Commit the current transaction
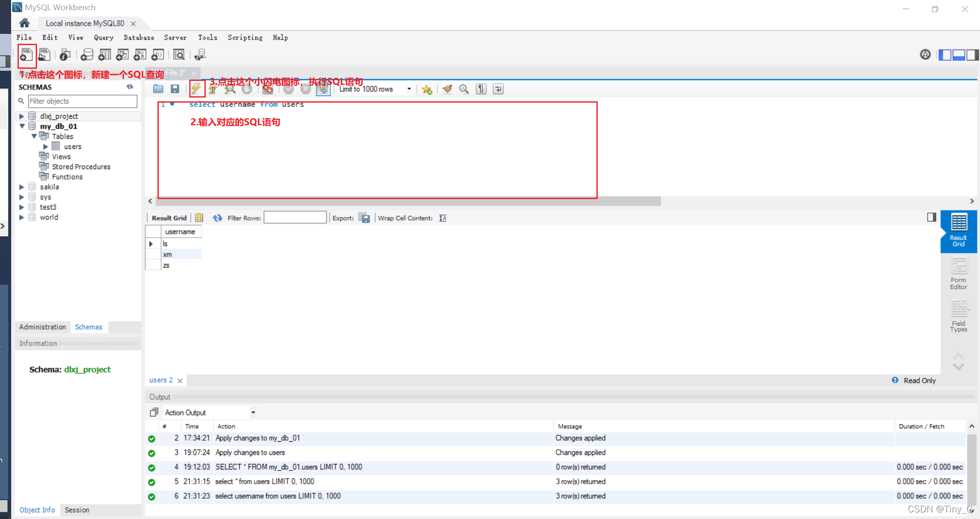 [x=288, y=89]
